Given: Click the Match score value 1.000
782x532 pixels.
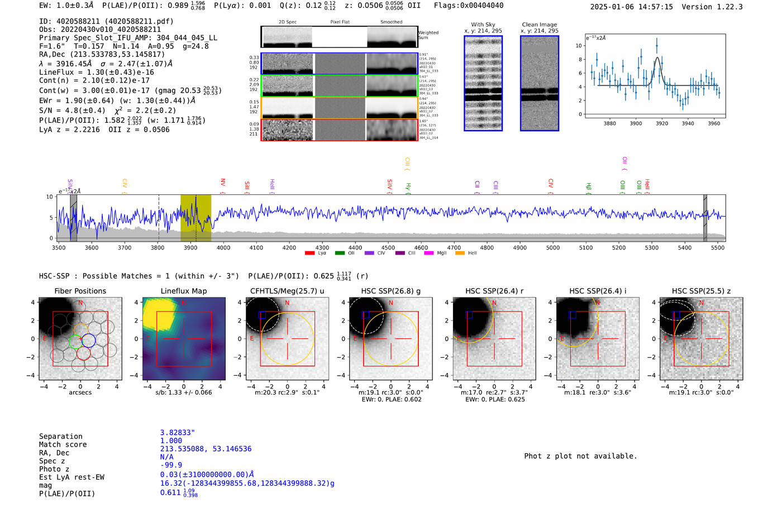Looking at the screenshot, I should 171,440.
